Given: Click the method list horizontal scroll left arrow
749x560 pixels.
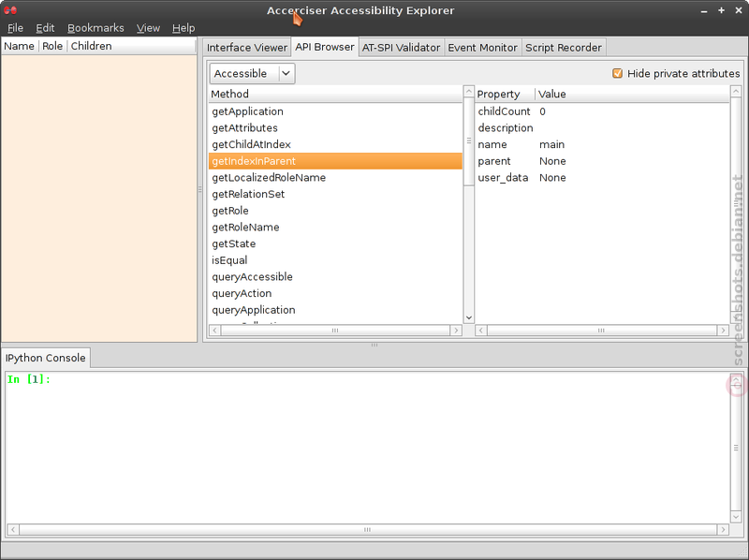Looking at the screenshot, I should pyautogui.click(x=214, y=331).
